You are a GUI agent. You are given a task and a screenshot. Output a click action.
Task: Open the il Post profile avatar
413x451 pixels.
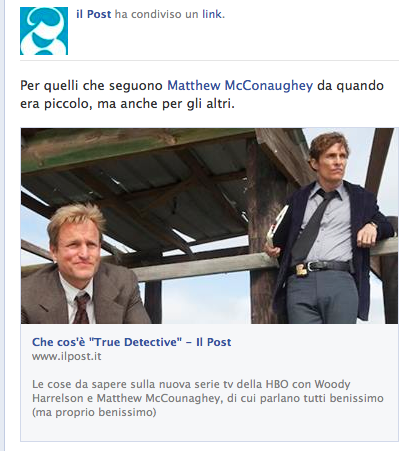44,31
